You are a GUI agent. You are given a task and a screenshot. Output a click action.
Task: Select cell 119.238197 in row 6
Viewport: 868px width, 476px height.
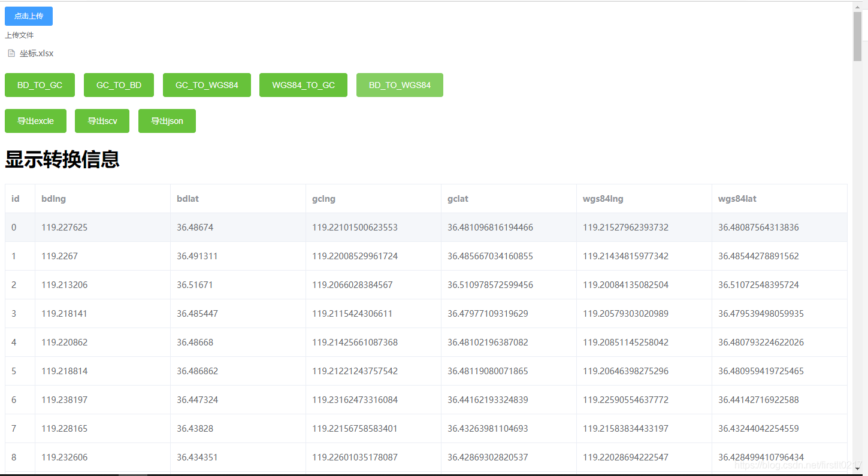[103, 400]
